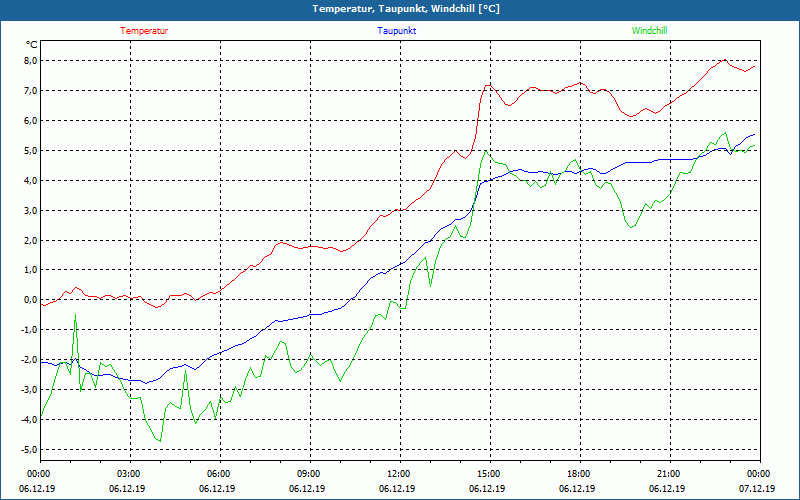
Task: Click the 8,0 y-axis value
Action: [31, 61]
